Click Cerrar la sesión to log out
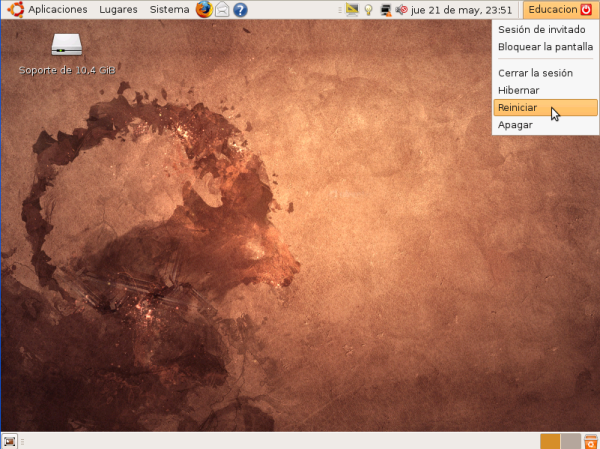 point(534,73)
